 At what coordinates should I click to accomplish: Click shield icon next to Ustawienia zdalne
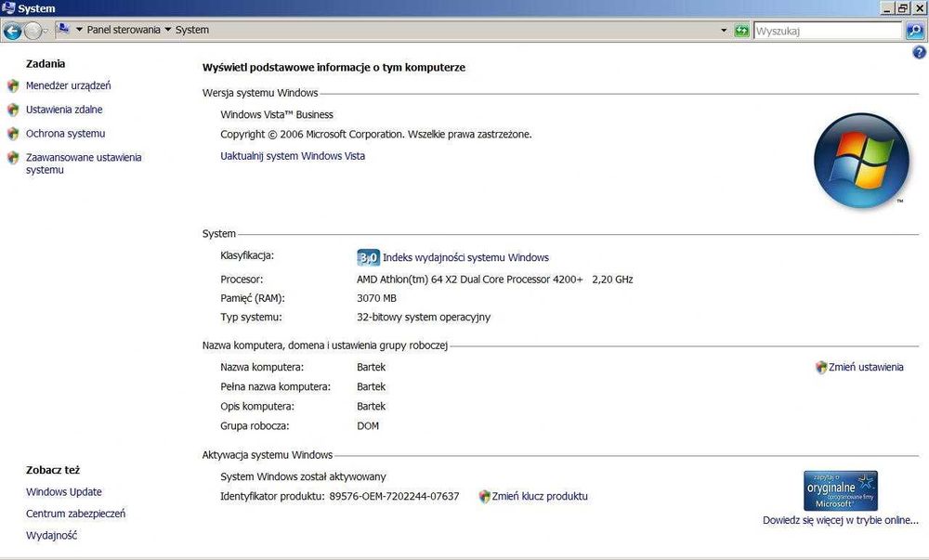[13, 110]
